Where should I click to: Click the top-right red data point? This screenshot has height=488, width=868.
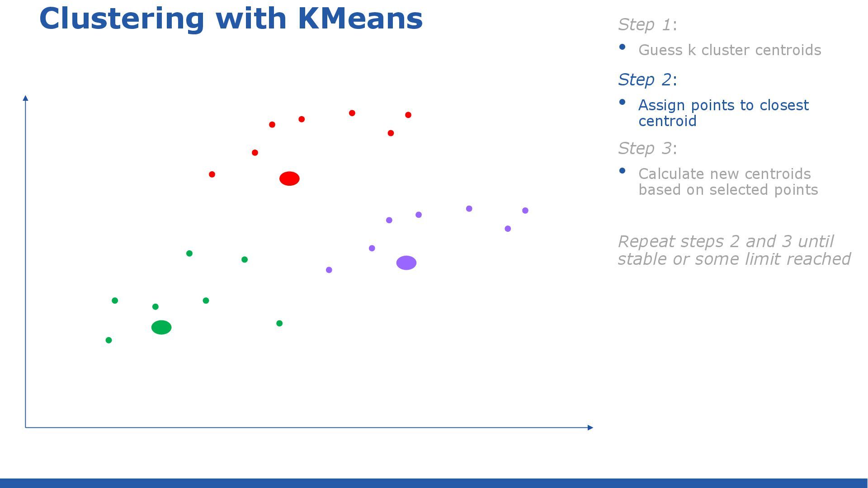pyautogui.click(x=408, y=115)
